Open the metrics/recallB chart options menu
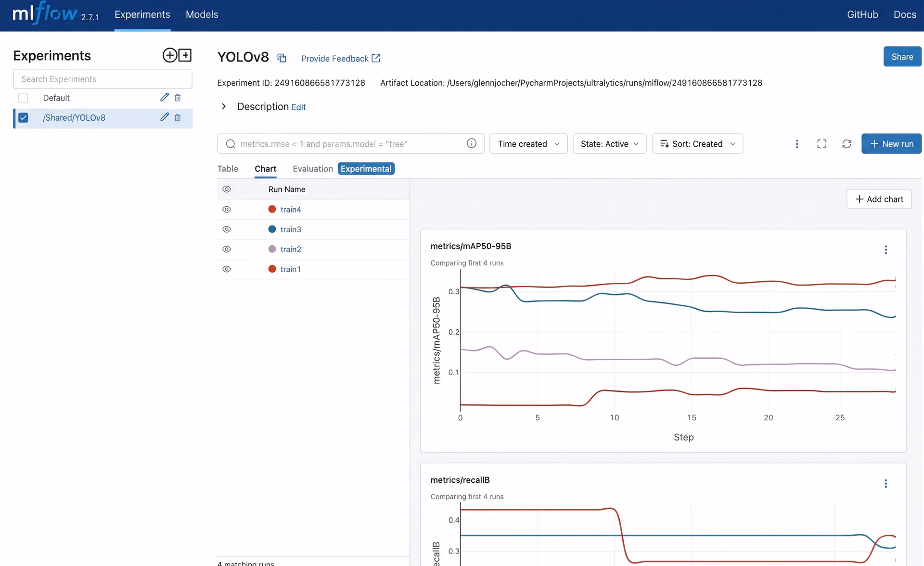924x566 pixels. (x=886, y=484)
